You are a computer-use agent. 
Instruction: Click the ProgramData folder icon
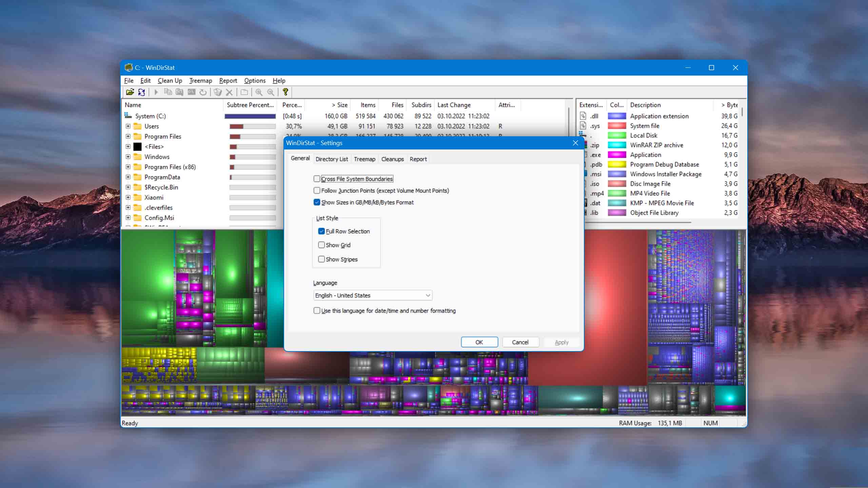pyautogui.click(x=137, y=177)
